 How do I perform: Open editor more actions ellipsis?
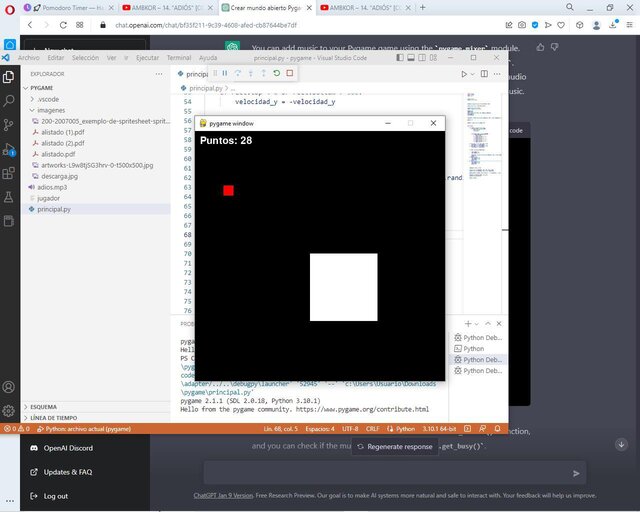(497, 74)
